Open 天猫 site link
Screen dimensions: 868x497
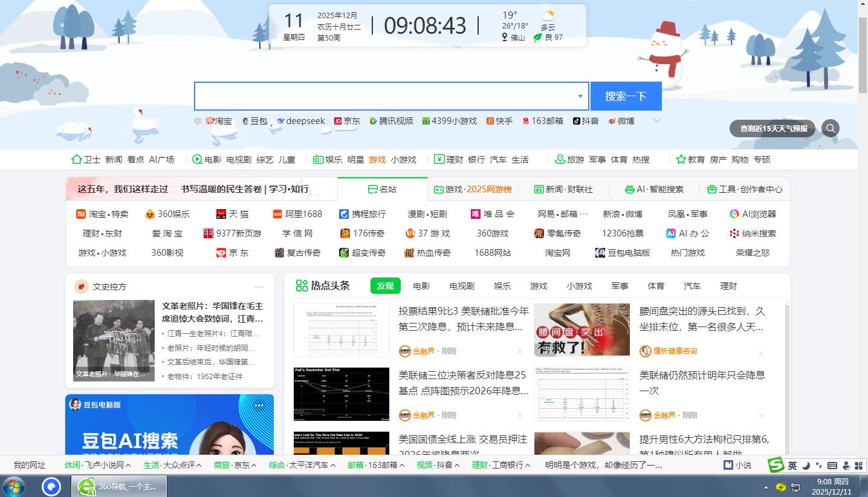[233, 214]
